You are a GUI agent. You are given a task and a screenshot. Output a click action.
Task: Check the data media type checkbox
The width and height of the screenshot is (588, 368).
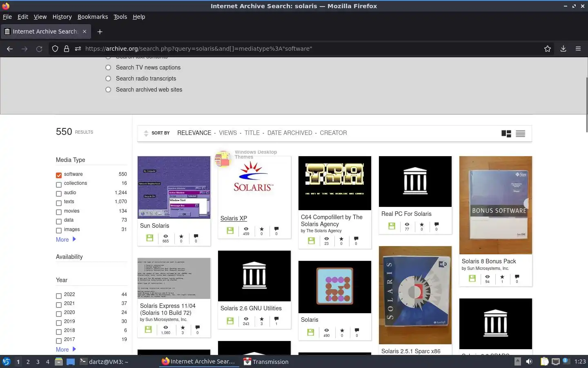tap(59, 221)
